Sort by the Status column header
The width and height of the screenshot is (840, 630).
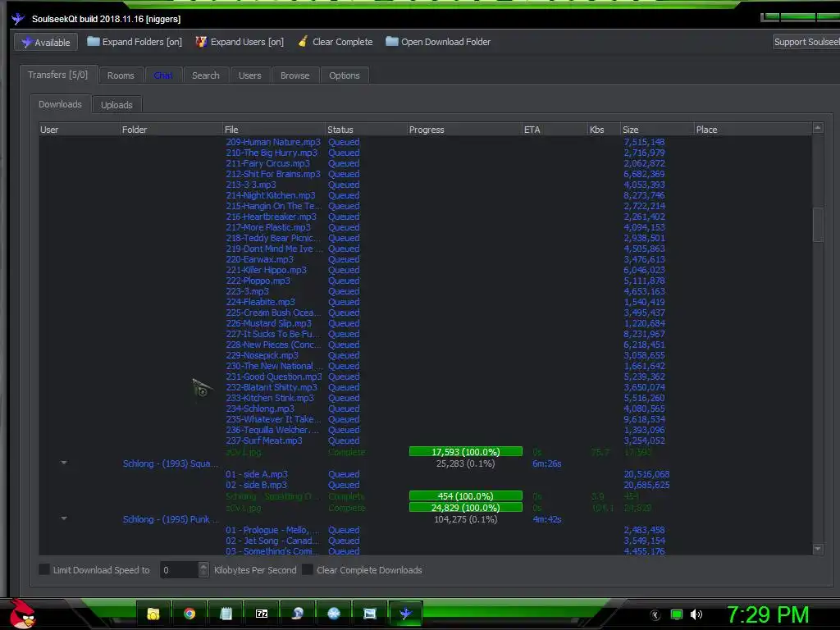(x=367, y=130)
